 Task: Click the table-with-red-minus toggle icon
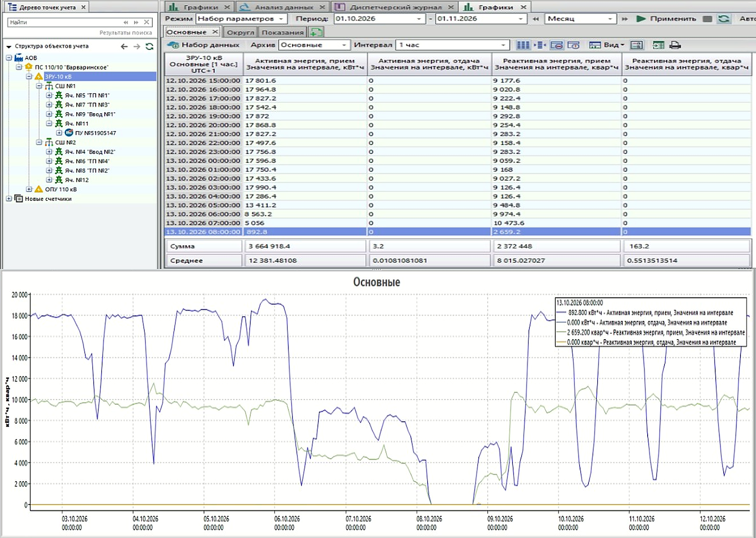click(x=556, y=45)
